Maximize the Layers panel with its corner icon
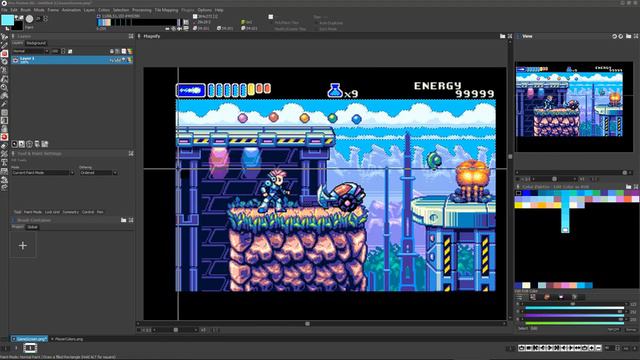 click(131, 36)
